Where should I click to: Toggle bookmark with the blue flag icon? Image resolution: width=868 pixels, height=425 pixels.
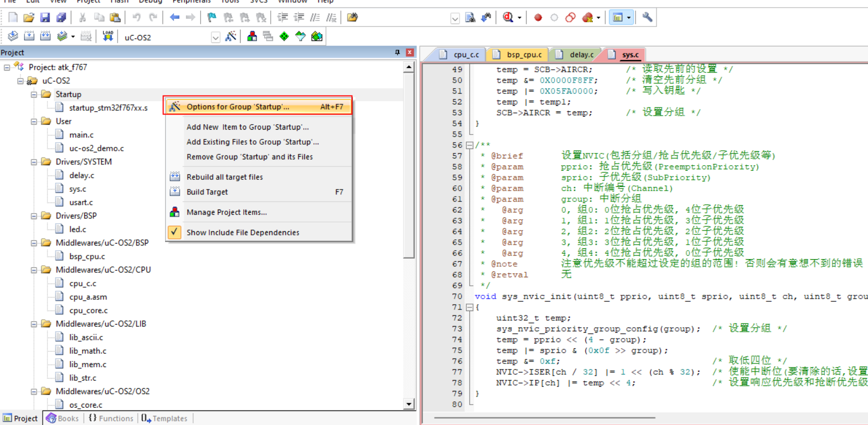pyautogui.click(x=211, y=18)
